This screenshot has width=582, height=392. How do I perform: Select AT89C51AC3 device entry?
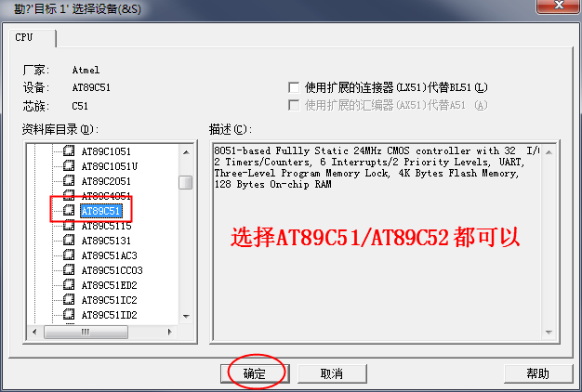tap(110, 255)
